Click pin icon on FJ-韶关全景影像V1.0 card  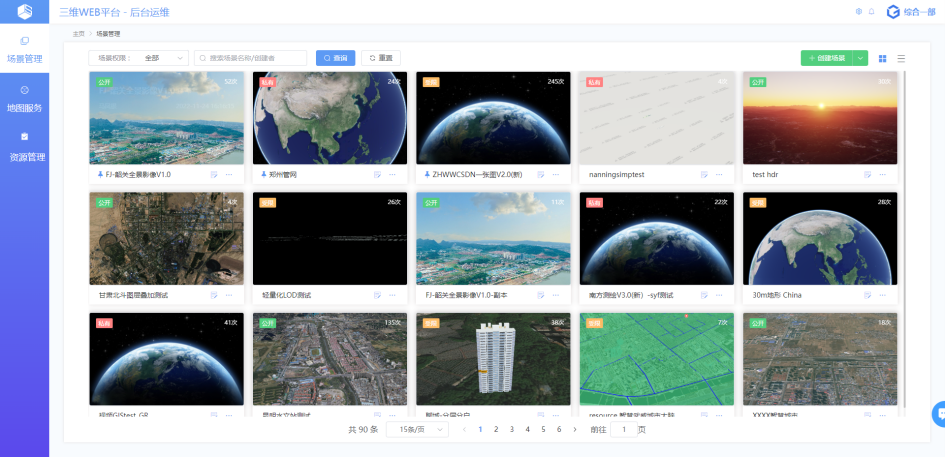click(x=100, y=174)
